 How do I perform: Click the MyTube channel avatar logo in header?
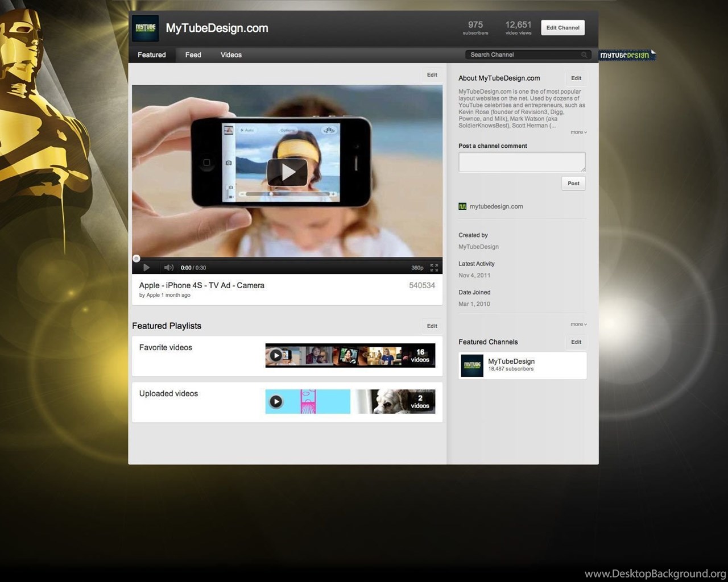[145, 28]
